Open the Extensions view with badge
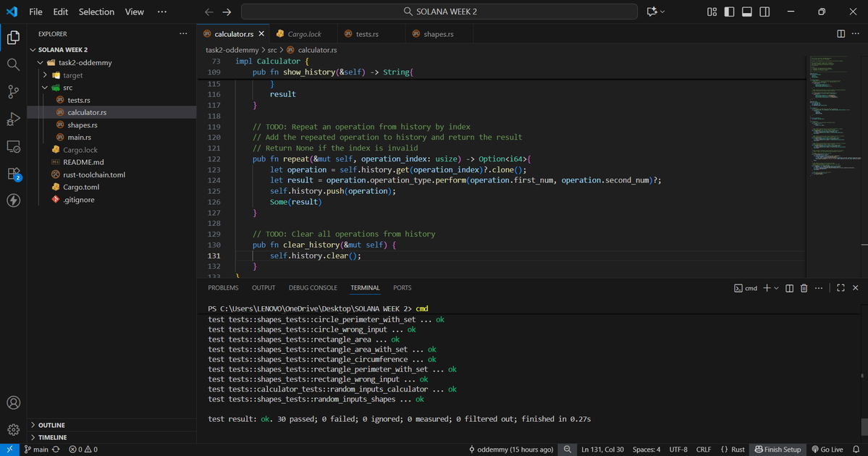The height and width of the screenshot is (456, 868). pos(13,174)
